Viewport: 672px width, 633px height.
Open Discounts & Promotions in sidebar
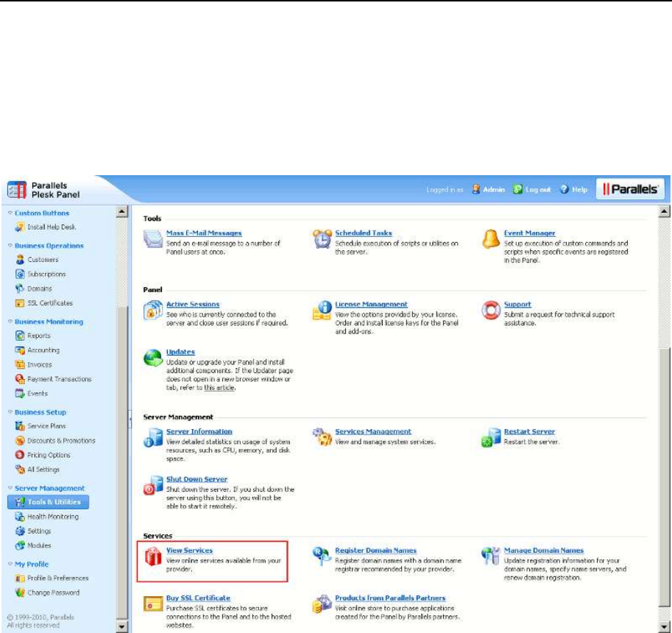tap(61, 441)
